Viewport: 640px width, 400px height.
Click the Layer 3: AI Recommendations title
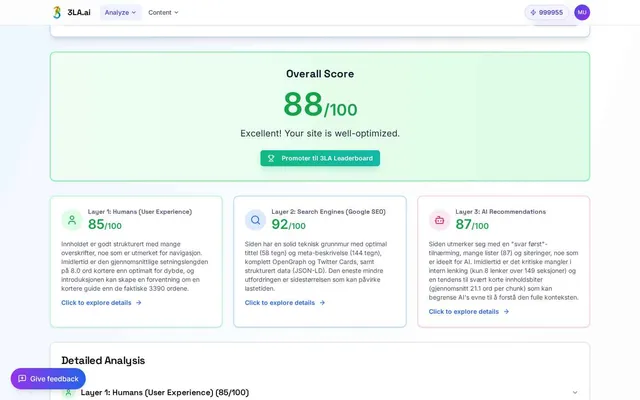[x=500, y=211]
